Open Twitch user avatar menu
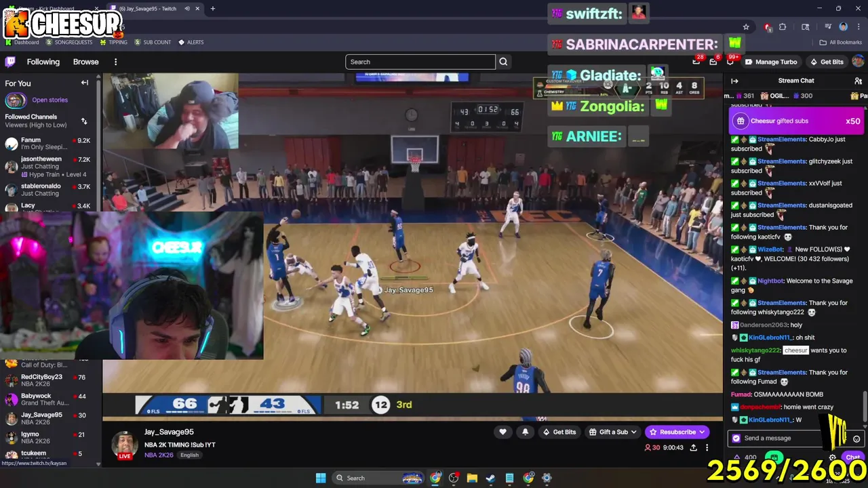This screenshot has width=868, height=488. point(858,62)
